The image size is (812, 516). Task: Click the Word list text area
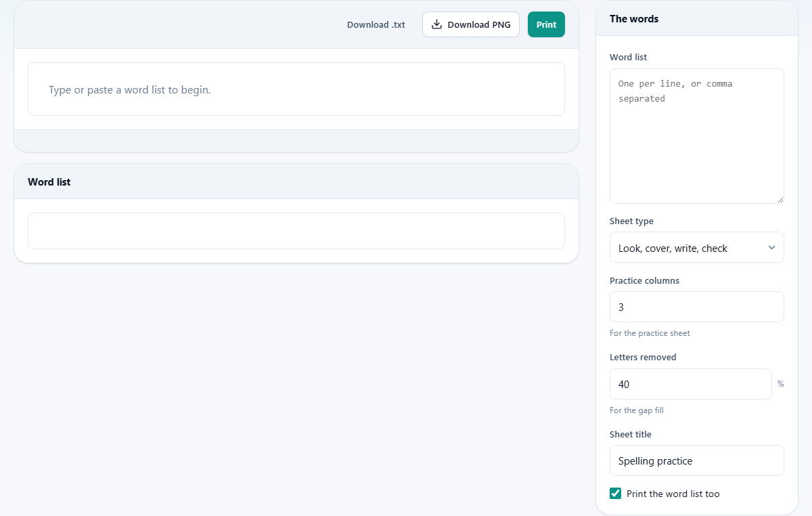click(x=696, y=135)
